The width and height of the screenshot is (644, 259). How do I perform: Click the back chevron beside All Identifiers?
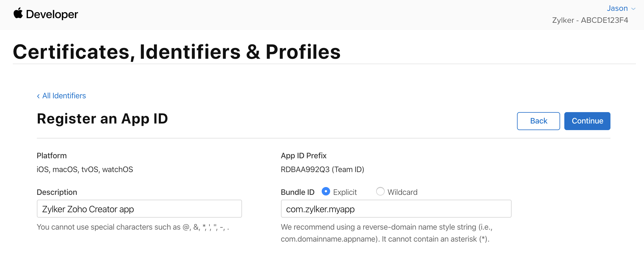point(38,96)
